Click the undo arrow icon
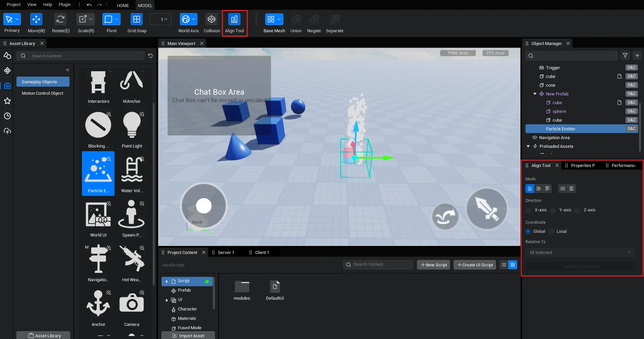The width and height of the screenshot is (644, 339). tap(89, 5)
